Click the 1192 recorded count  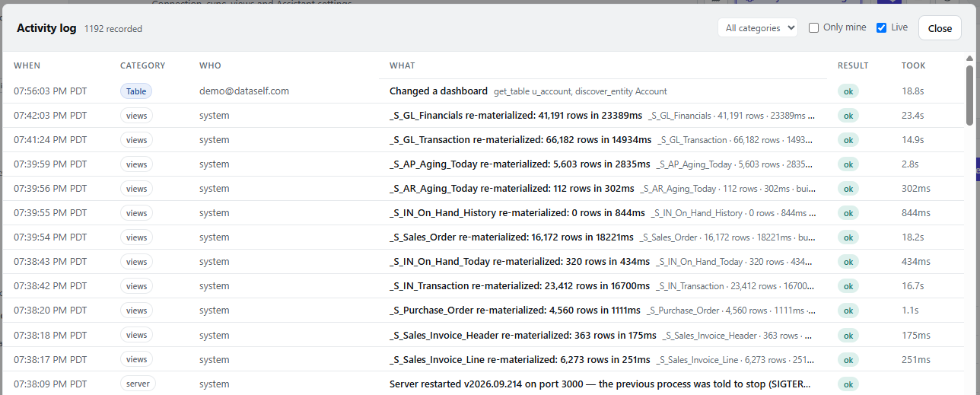pyautogui.click(x=113, y=29)
